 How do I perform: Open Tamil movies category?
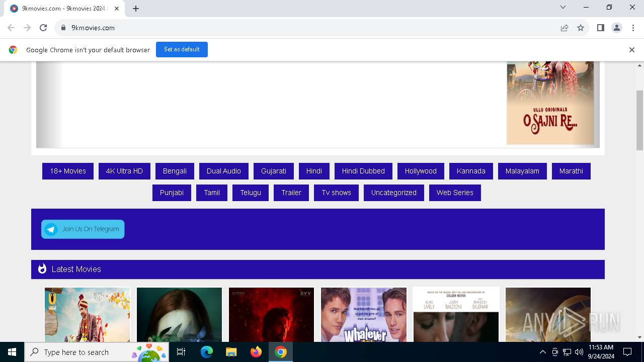click(212, 193)
